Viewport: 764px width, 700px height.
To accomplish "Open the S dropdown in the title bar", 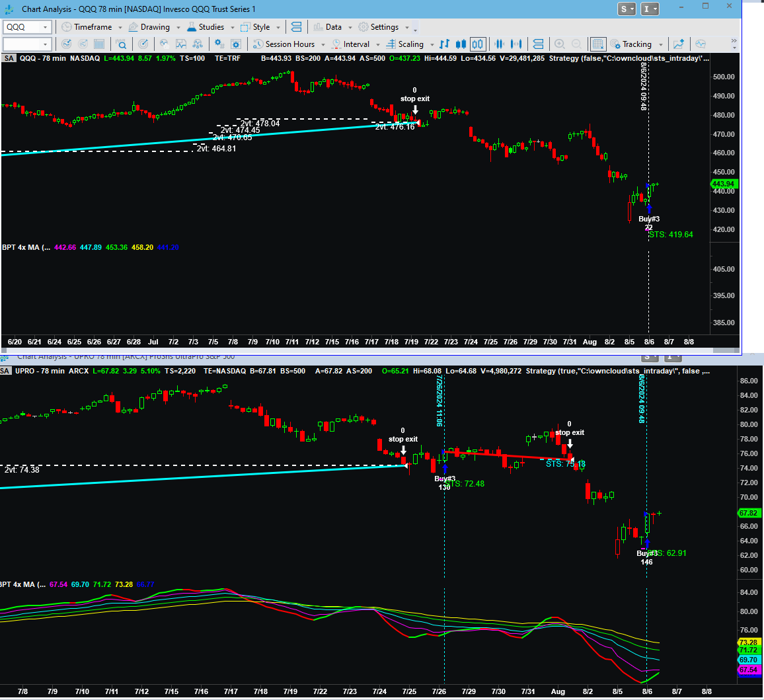I will pos(627,9).
